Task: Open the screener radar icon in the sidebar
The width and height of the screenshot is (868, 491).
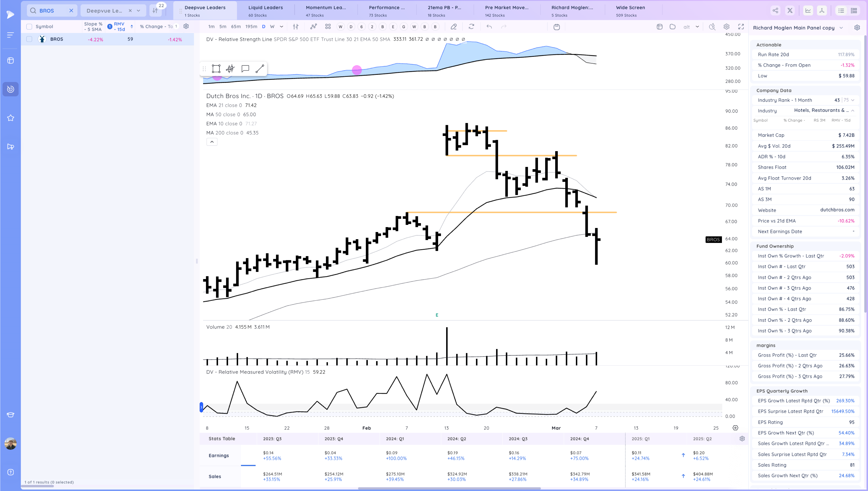Action: 10,89
